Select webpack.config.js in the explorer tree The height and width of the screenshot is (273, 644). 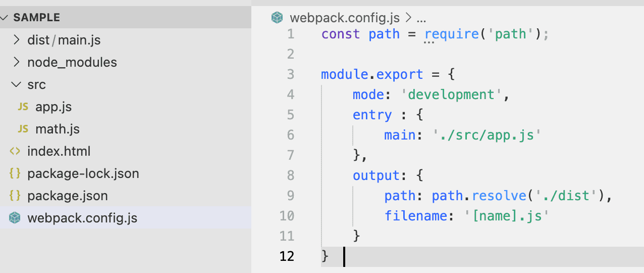pos(82,218)
